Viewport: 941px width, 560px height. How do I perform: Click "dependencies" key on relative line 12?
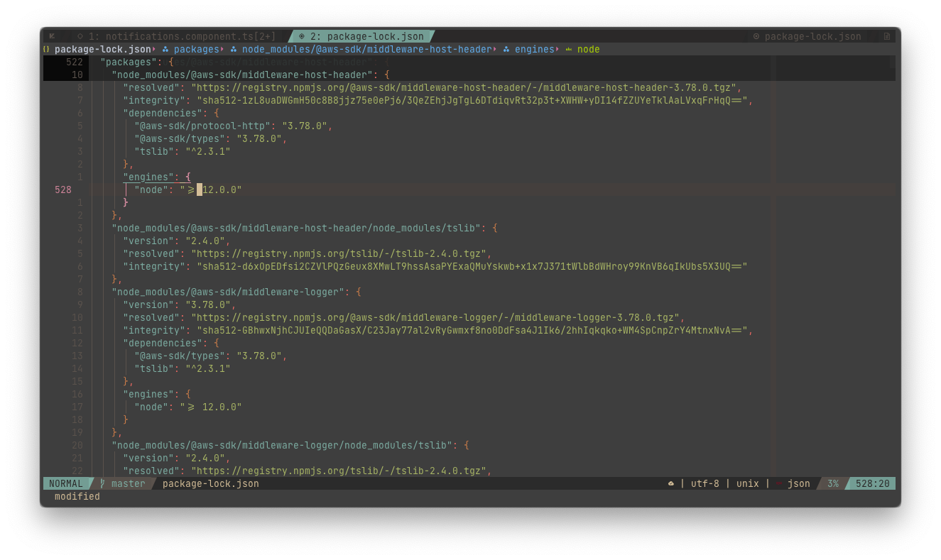point(162,343)
